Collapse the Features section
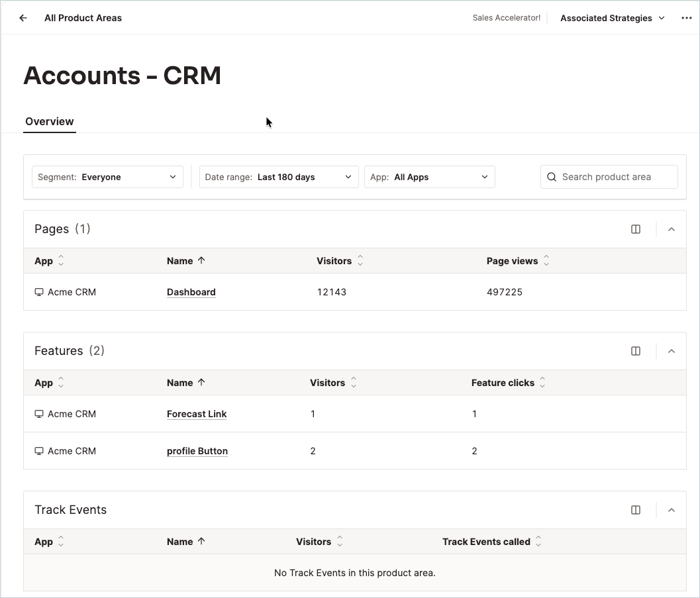The height and width of the screenshot is (598, 700). [x=671, y=351]
